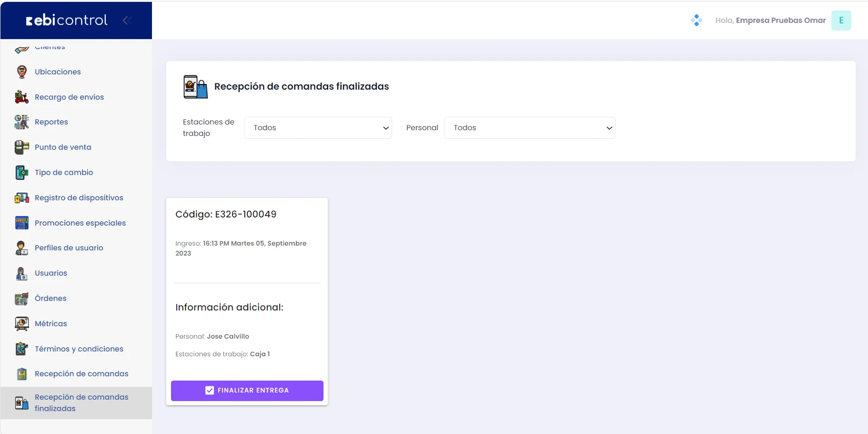Viewport: 868px width, 434px height.
Task: Open Personal filter dropdown
Action: point(530,128)
